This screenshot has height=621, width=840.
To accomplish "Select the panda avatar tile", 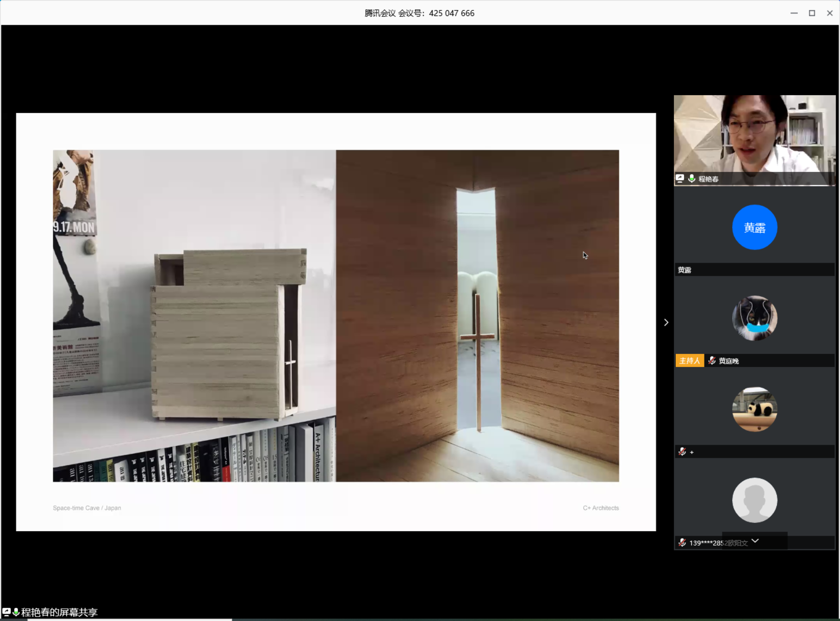I will (754, 409).
